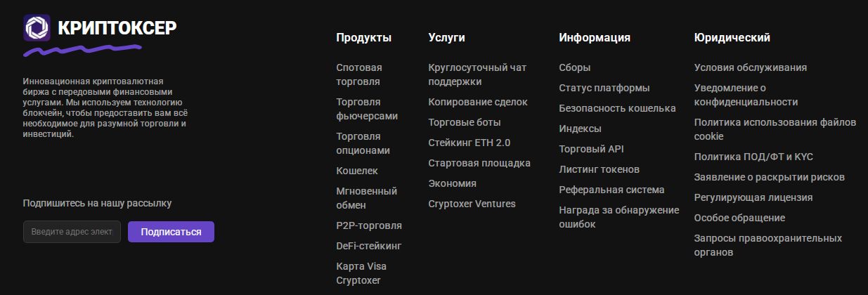Open the Торговый API link
868x295 pixels.
pos(592,149)
